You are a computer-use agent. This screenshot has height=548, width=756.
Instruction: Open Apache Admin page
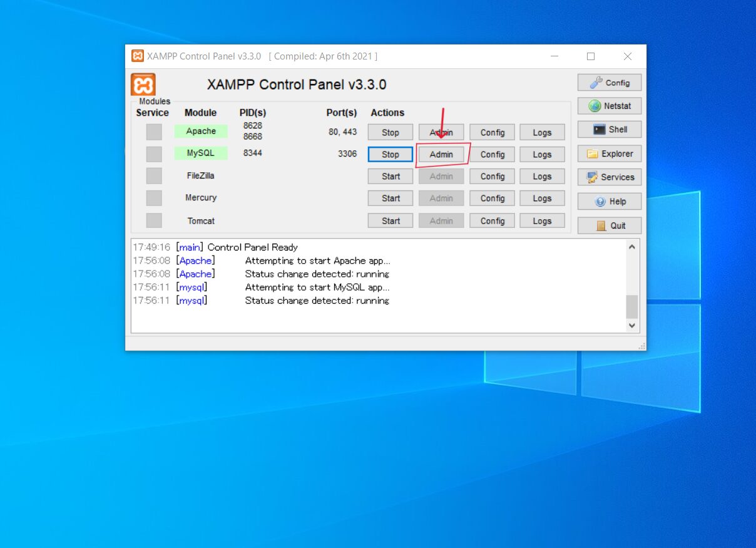(x=441, y=132)
